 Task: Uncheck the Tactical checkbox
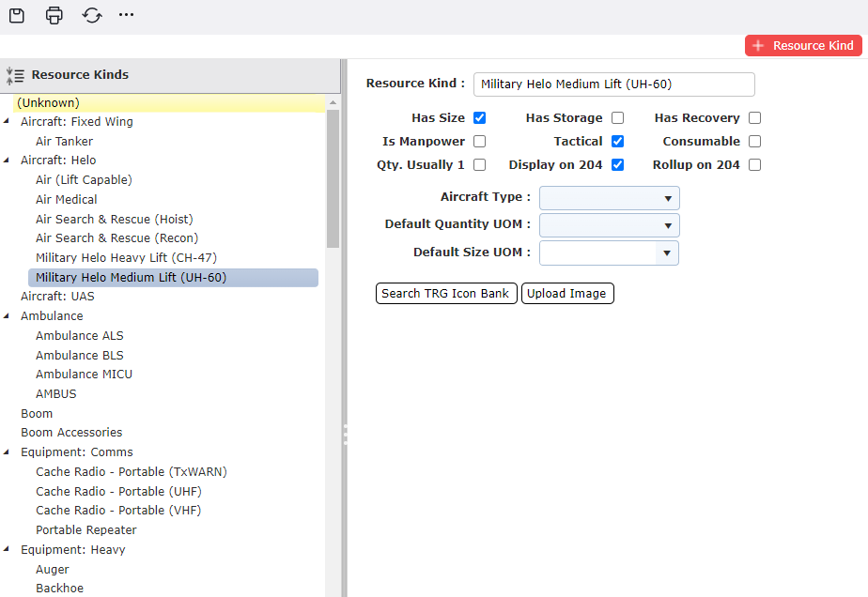coord(618,142)
